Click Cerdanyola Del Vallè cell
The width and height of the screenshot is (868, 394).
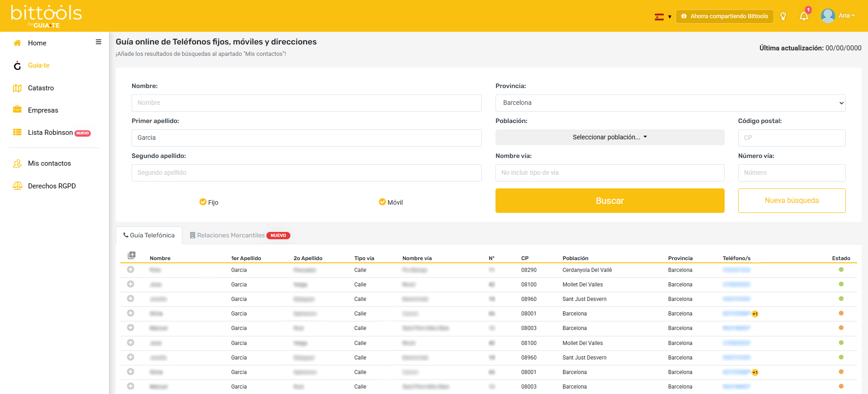click(x=587, y=270)
